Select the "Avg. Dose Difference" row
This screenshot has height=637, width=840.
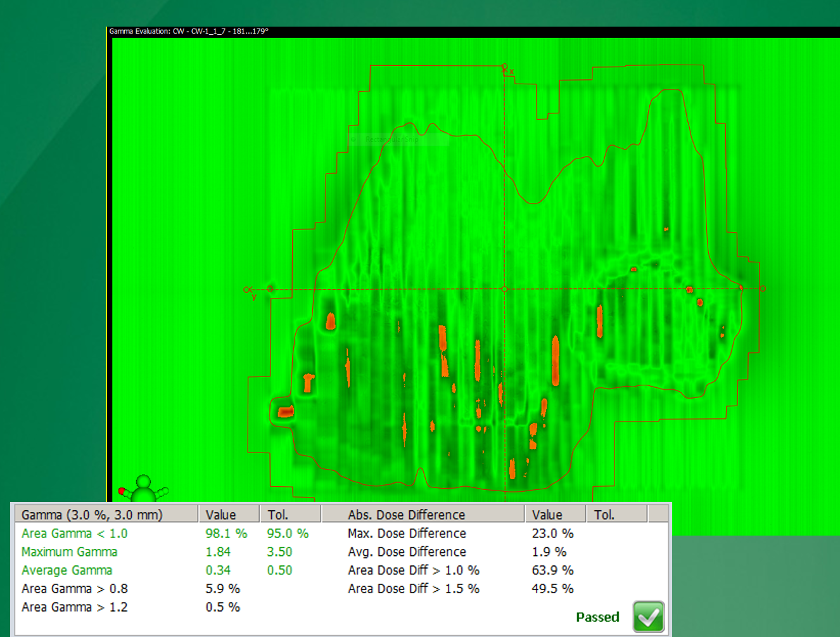click(x=407, y=552)
